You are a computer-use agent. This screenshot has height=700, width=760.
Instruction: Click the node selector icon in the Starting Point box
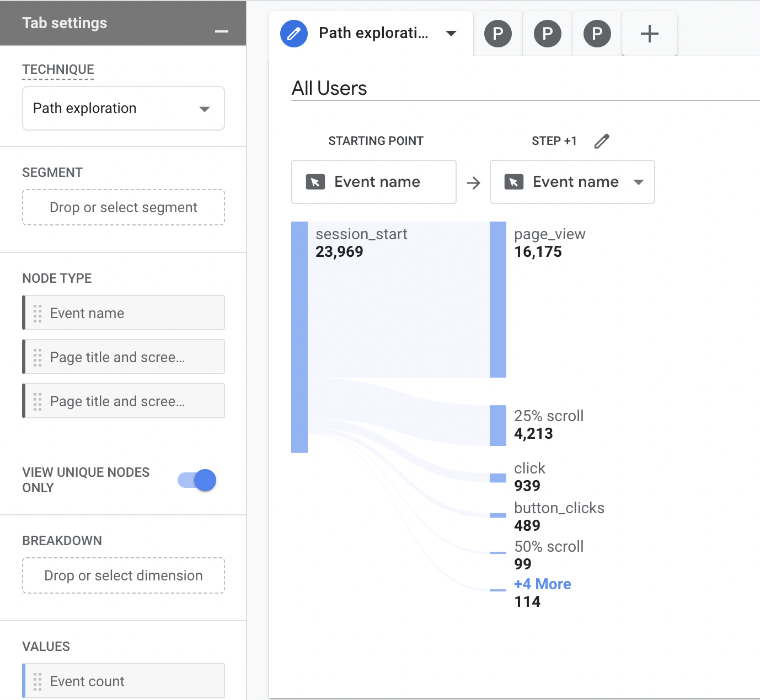point(315,181)
